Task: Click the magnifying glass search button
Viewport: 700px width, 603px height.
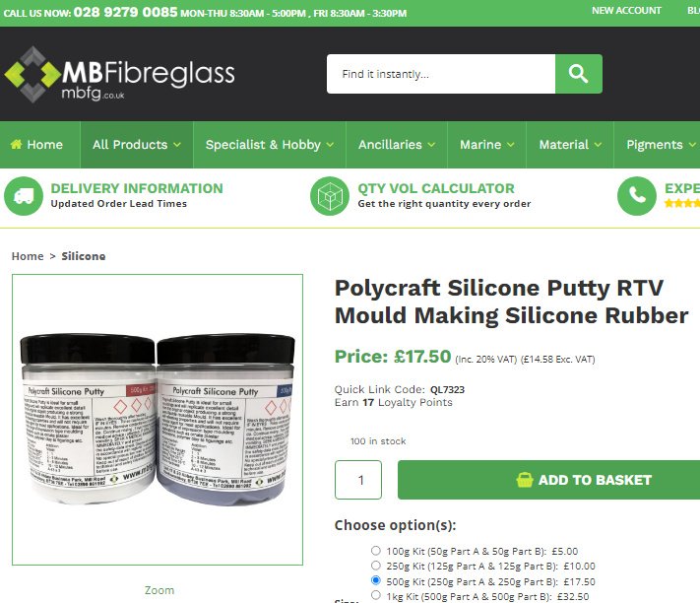Action: 579,74
